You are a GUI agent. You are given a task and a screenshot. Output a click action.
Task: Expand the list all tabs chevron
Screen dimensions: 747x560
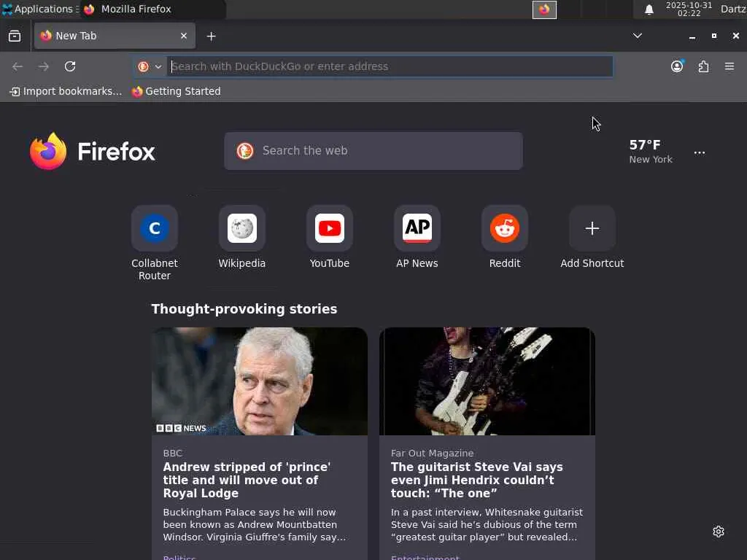(x=637, y=36)
